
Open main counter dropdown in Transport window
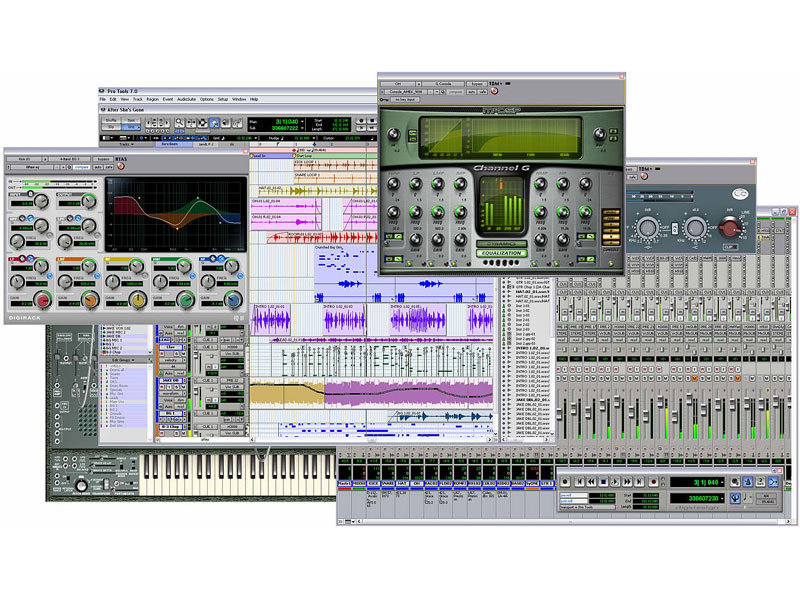coord(722,482)
